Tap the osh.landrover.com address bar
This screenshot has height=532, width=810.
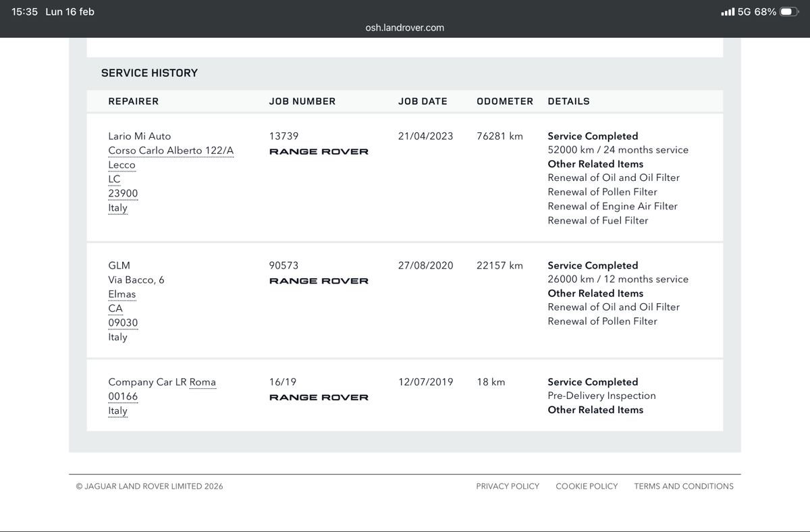point(405,28)
